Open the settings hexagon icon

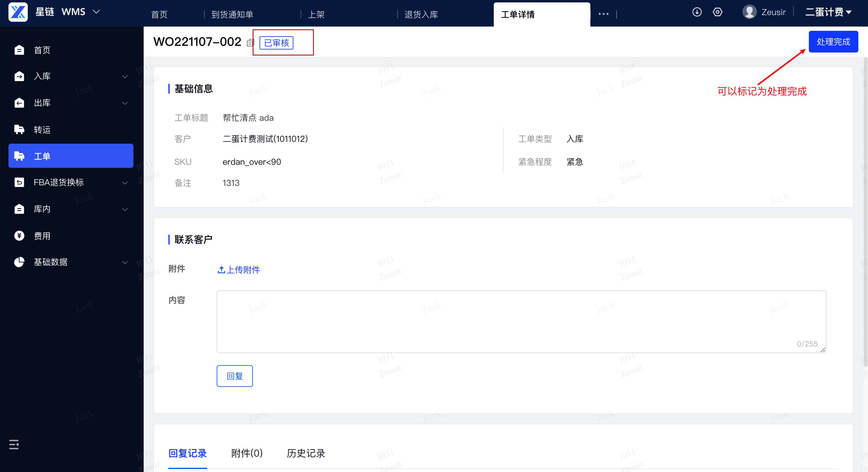pyautogui.click(x=717, y=12)
